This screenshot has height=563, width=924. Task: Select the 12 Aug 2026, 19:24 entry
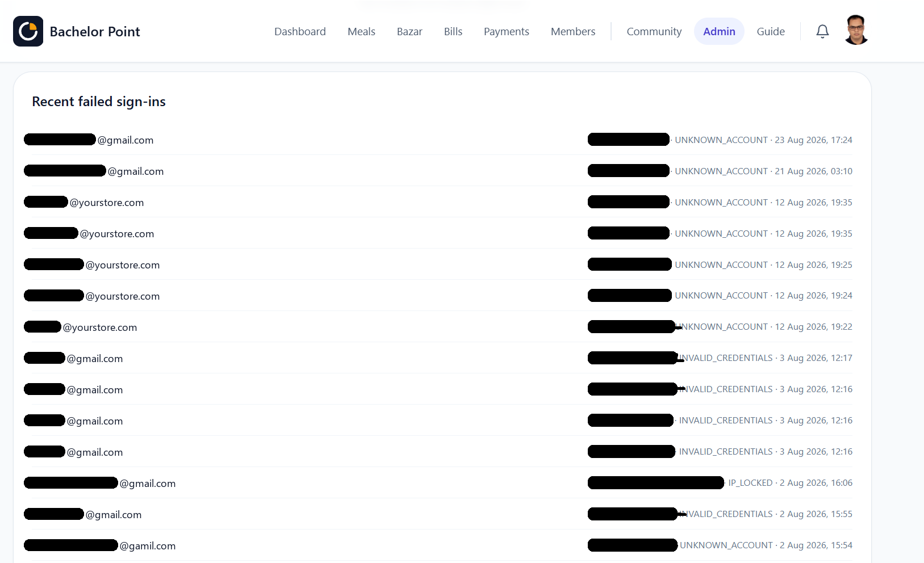442,296
